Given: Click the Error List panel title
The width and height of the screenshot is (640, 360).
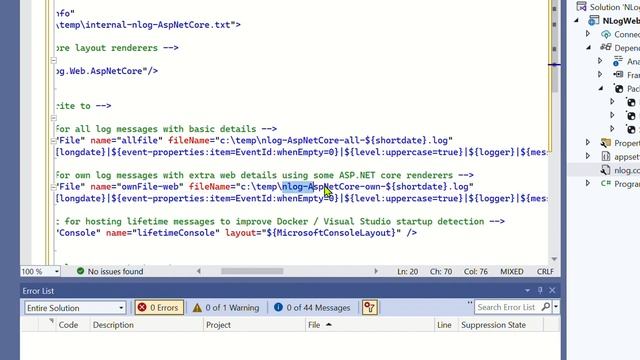Looking at the screenshot, I should 38,291.
